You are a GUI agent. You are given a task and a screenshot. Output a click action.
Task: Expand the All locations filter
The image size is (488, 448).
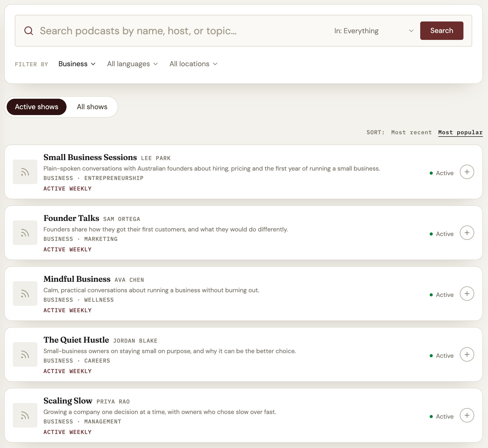(193, 64)
